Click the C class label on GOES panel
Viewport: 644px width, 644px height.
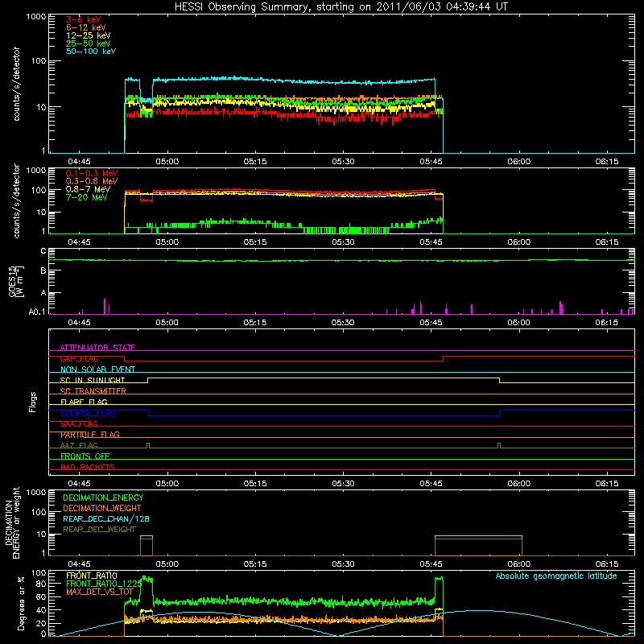(43, 251)
